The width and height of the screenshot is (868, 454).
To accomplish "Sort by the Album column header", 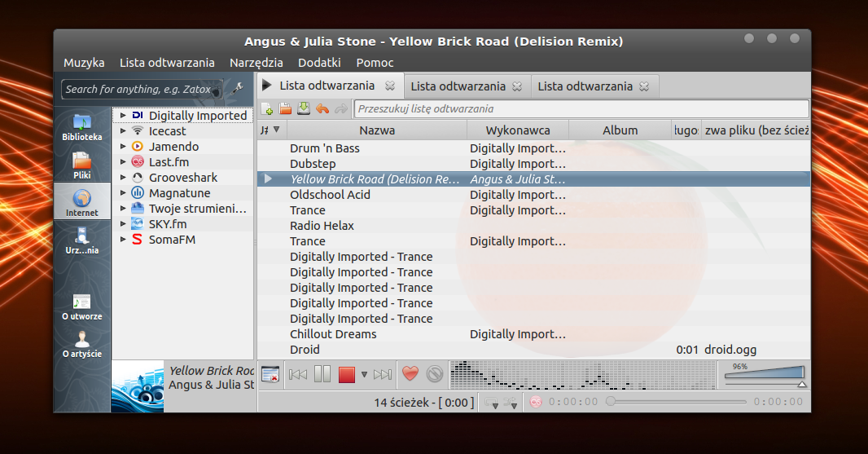I will tap(620, 130).
